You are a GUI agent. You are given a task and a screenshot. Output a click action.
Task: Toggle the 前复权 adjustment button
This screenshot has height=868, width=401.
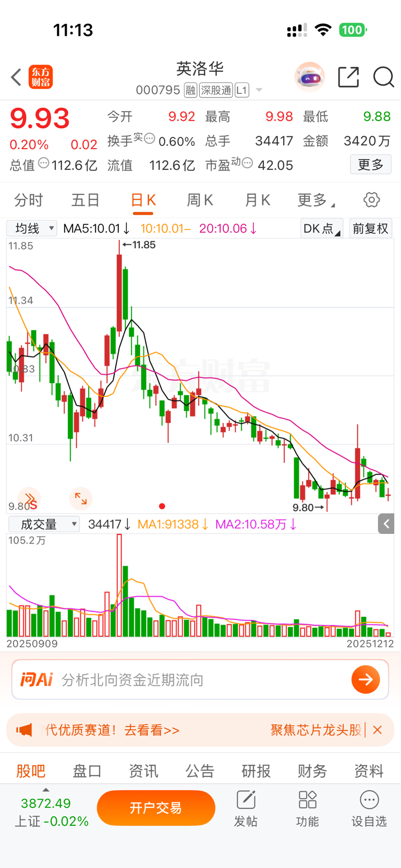(x=370, y=228)
